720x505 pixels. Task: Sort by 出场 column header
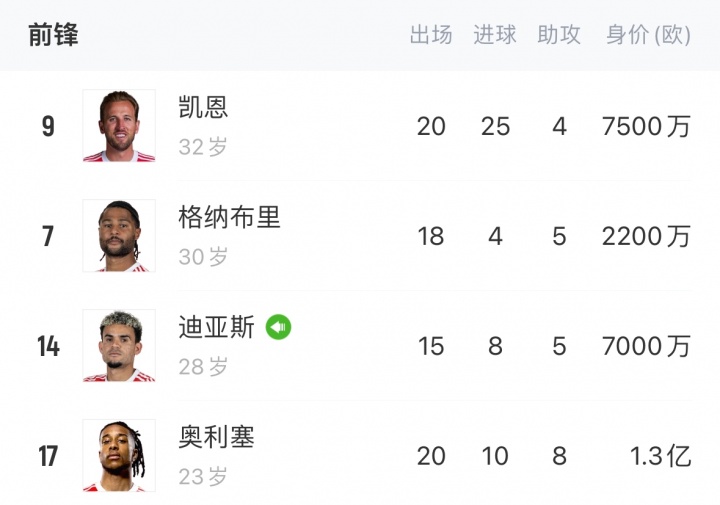point(431,35)
